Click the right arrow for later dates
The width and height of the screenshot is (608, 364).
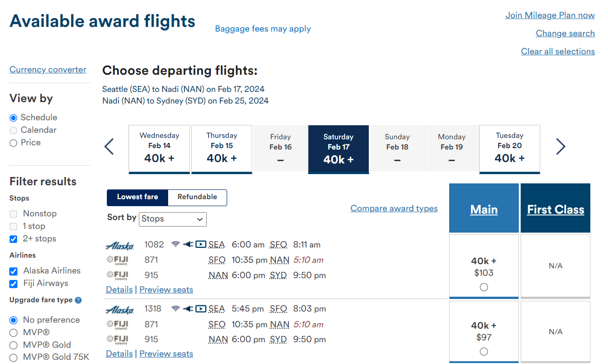pos(561,146)
